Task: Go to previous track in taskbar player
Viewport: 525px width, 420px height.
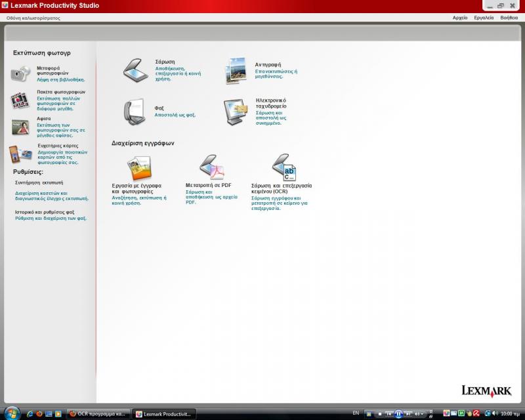Action: tap(388, 414)
